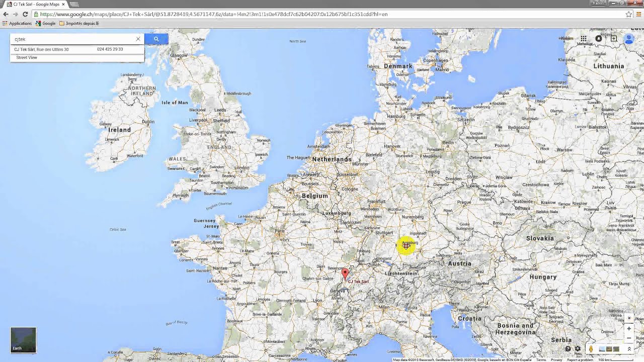The image size is (644, 362).
Task: Open the third photo thumbnail in imagery bar
Action: click(x=616, y=349)
